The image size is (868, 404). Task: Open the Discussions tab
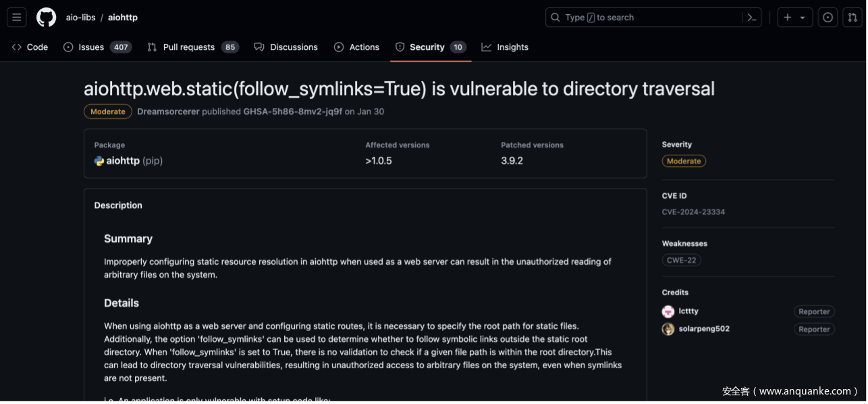[286, 47]
